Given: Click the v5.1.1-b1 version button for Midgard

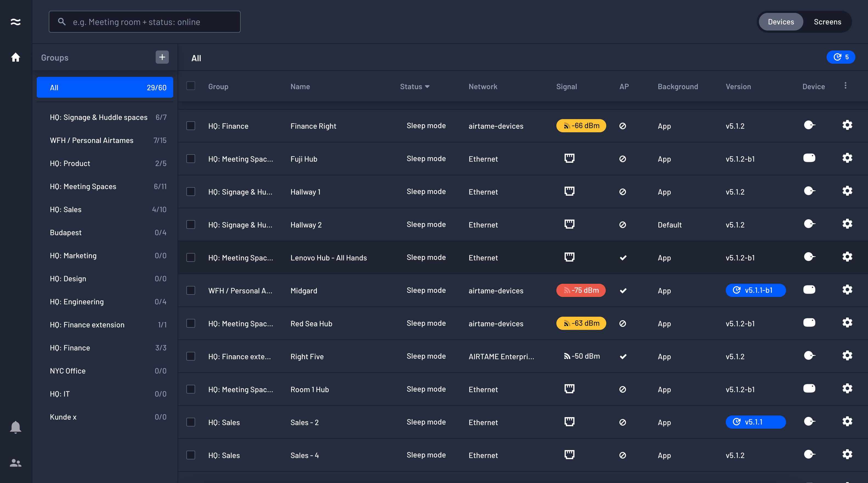Looking at the screenshot, I should [755, 290].
